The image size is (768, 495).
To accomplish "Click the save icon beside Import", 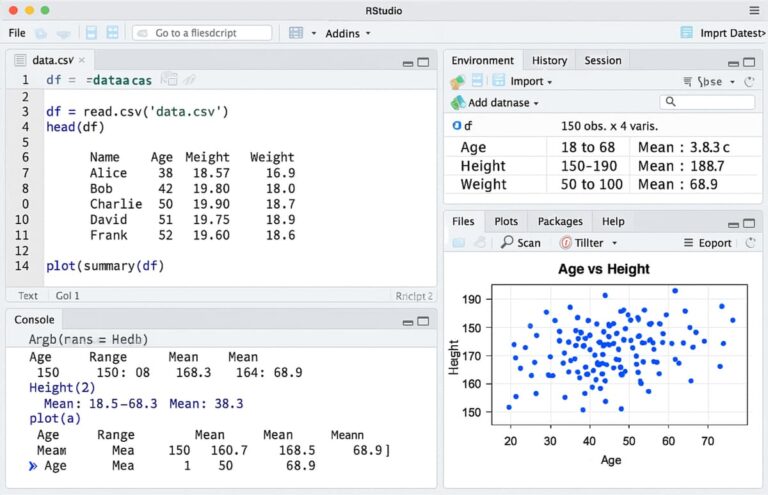I will 499,80.
